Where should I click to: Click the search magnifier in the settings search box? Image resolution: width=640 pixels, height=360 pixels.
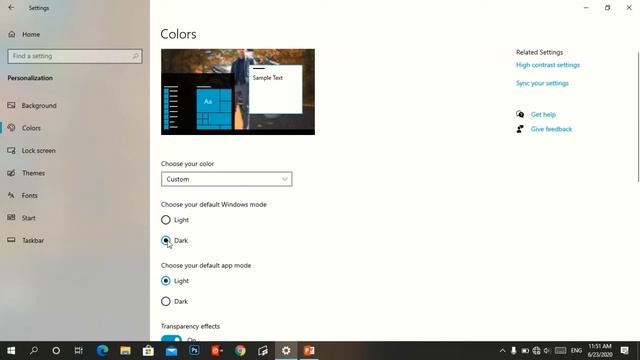(136, 56)
